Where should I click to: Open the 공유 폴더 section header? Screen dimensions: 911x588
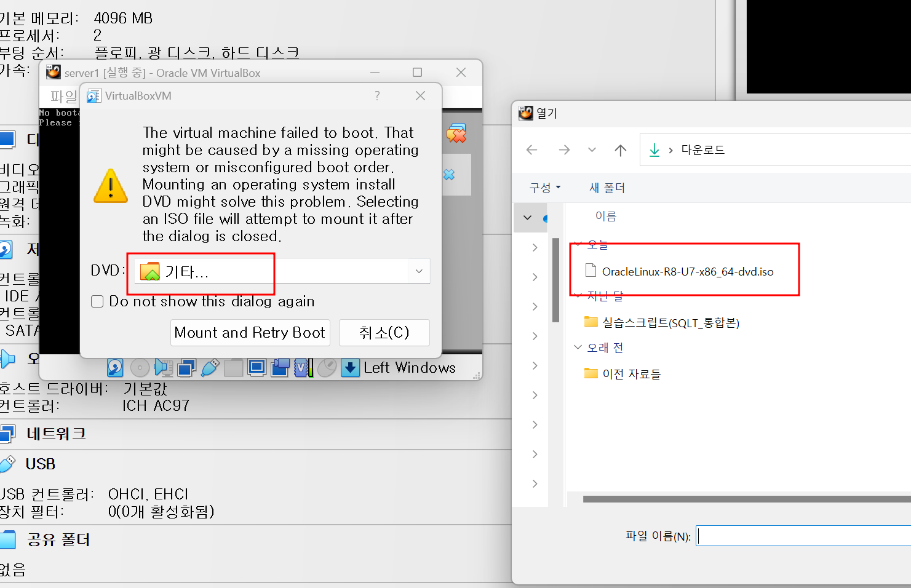coord(59,540)
